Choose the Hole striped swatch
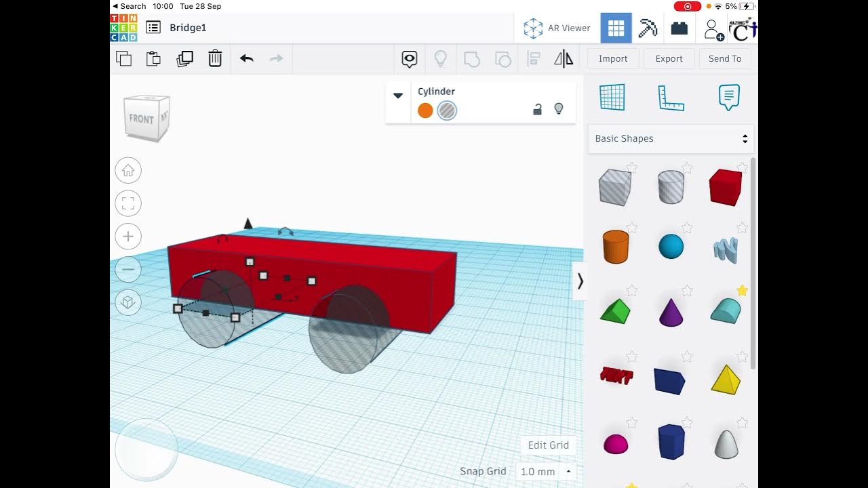 [x=447, y=110]
